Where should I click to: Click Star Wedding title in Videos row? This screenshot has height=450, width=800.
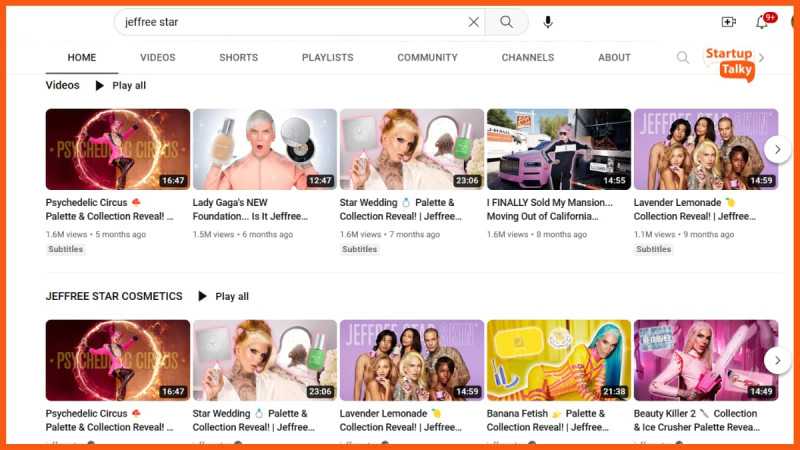point(401,209)
